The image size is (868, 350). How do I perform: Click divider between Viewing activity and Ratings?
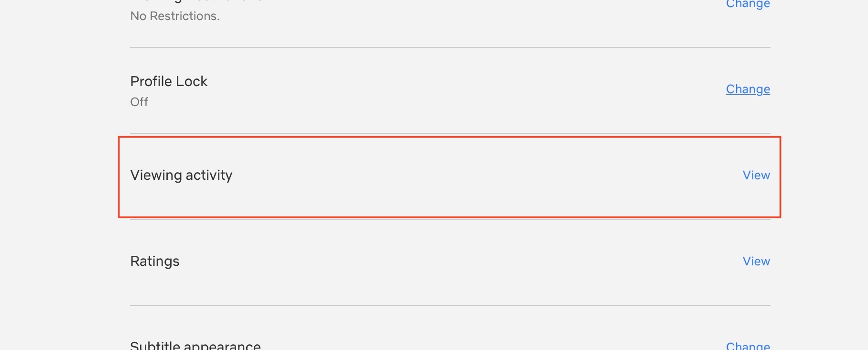[449, 220]
